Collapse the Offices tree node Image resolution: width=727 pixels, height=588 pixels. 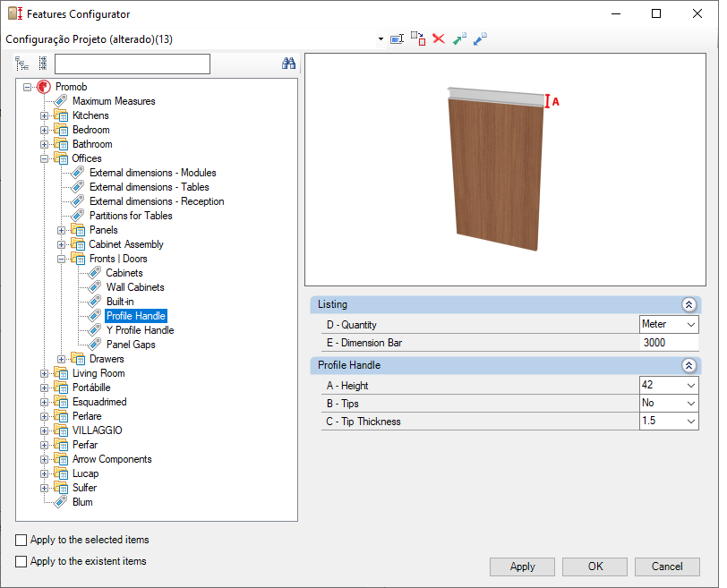(x=44, y=159)
